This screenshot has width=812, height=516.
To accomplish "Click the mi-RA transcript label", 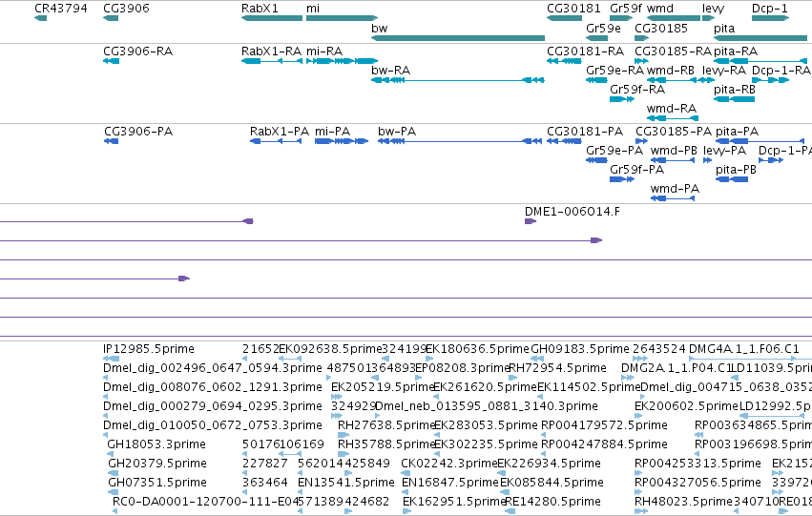I will click(324, 52).
